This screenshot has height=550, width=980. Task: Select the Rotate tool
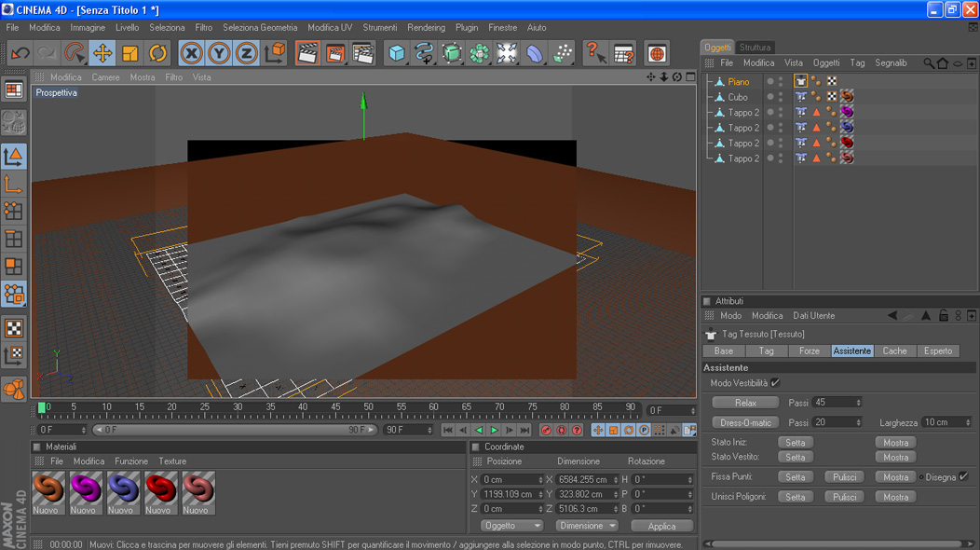157,53
